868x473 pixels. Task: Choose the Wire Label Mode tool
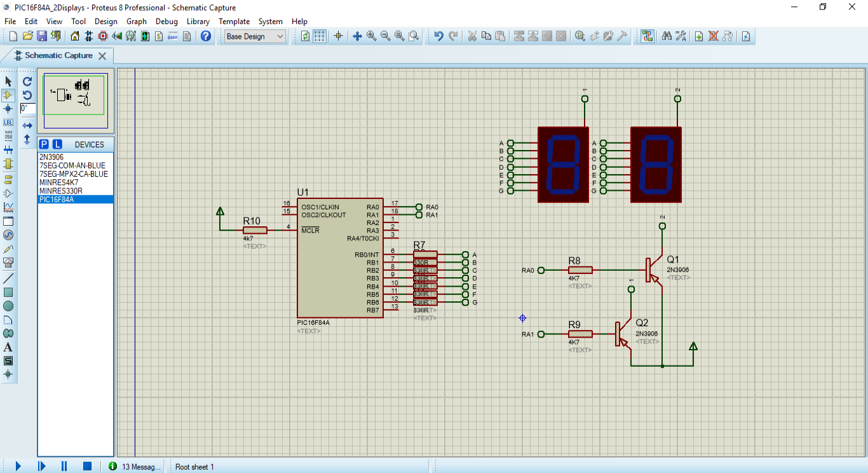[8, 123]
